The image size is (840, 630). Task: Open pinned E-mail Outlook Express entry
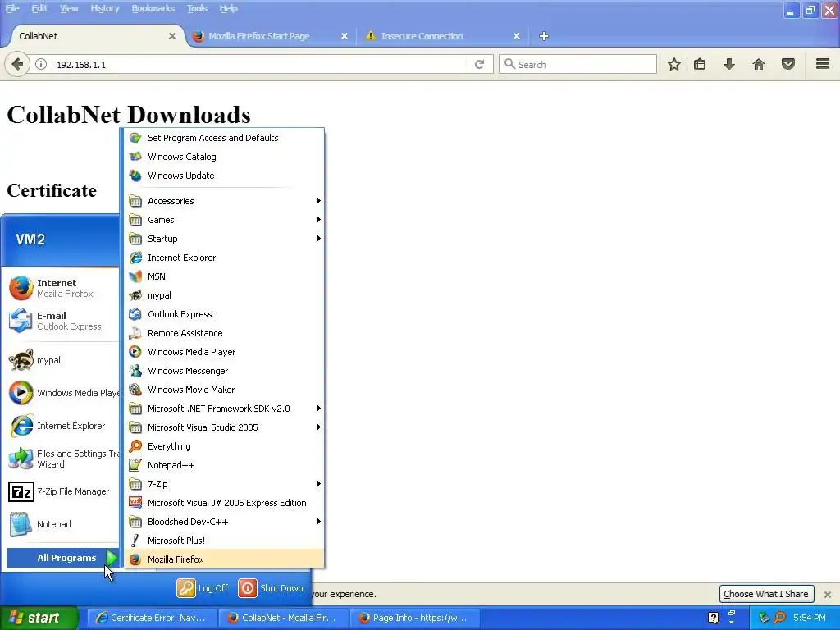pos(62,321)
